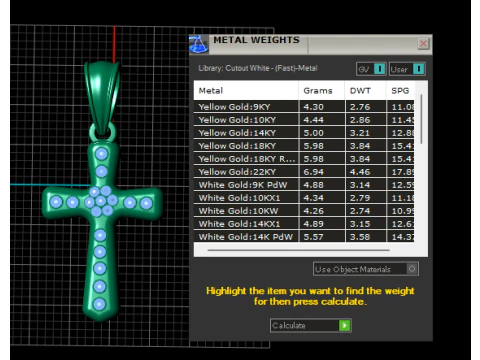Select the Yellow Gold:9KY row

304,107
